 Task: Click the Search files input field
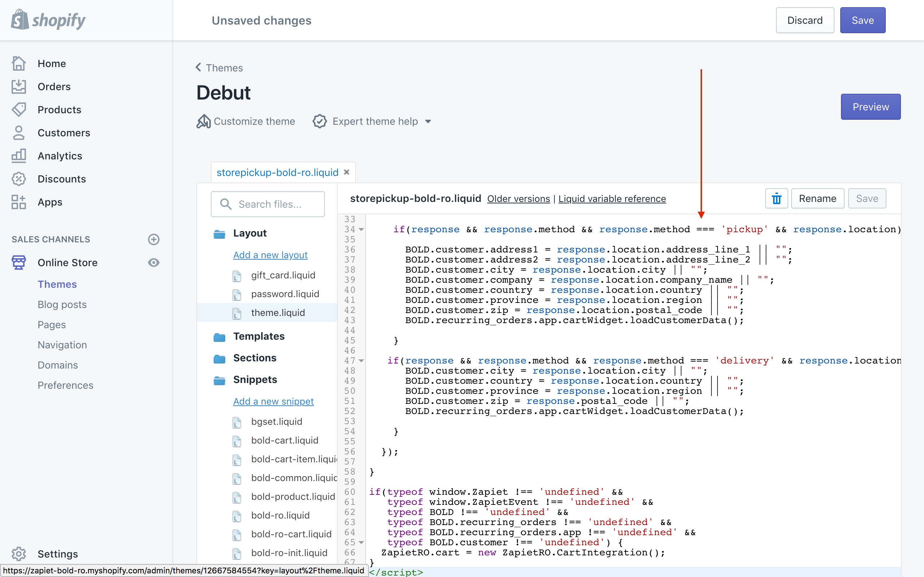pos(268,204)
